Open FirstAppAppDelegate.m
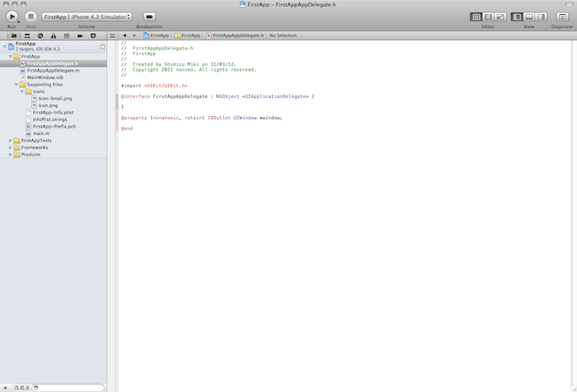Screen dimensions: 577x392 pos(54,71)
